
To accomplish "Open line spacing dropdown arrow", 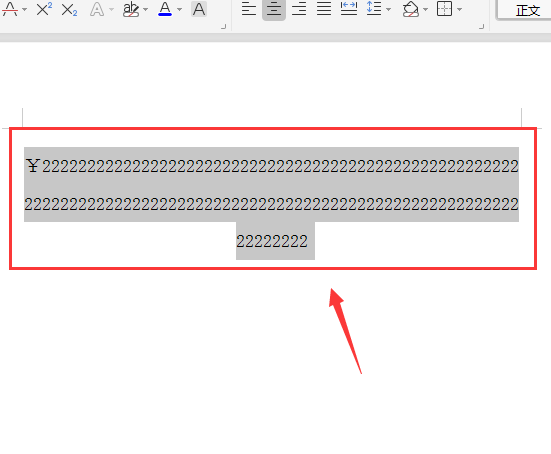I will [x=389, y=9].
